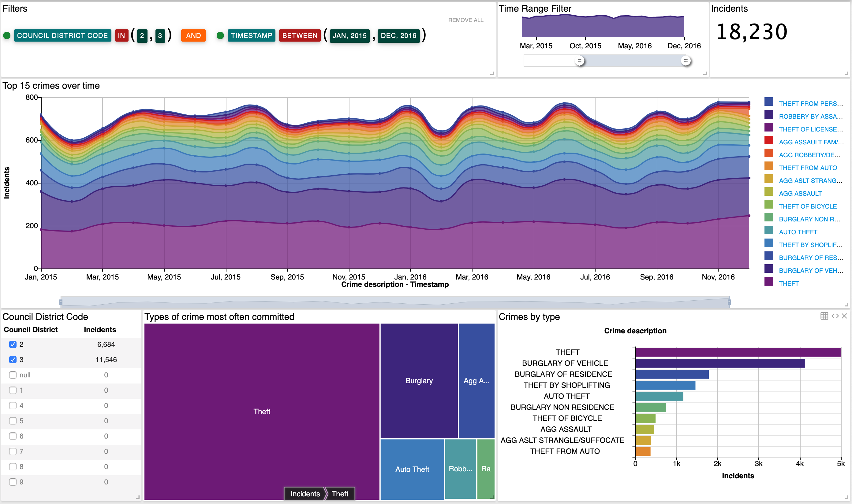Click REMOVE ALL filters link
This screenshot has height=504, width=852.
tap(465, 20)
